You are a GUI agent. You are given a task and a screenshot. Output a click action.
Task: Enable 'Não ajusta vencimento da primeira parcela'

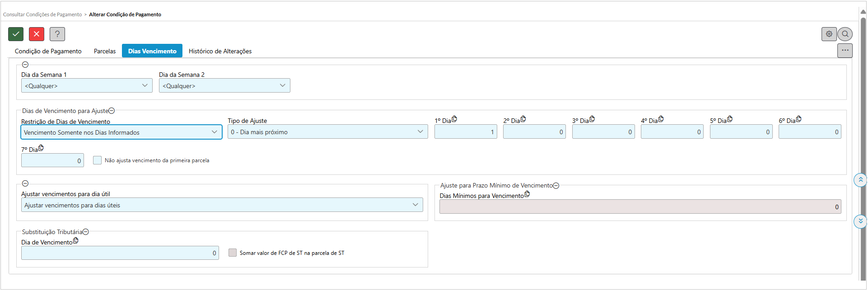[97, 160]
